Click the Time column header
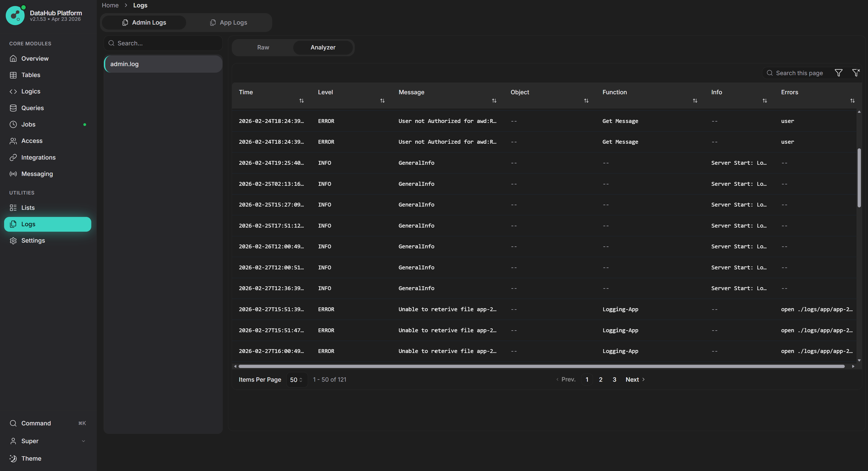The width and height of the screenshot is (868, 471). pyautogui.click(x=246, y=92)
